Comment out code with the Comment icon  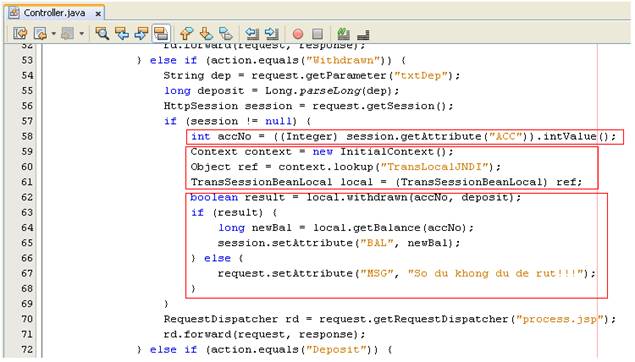click(343, 34)
